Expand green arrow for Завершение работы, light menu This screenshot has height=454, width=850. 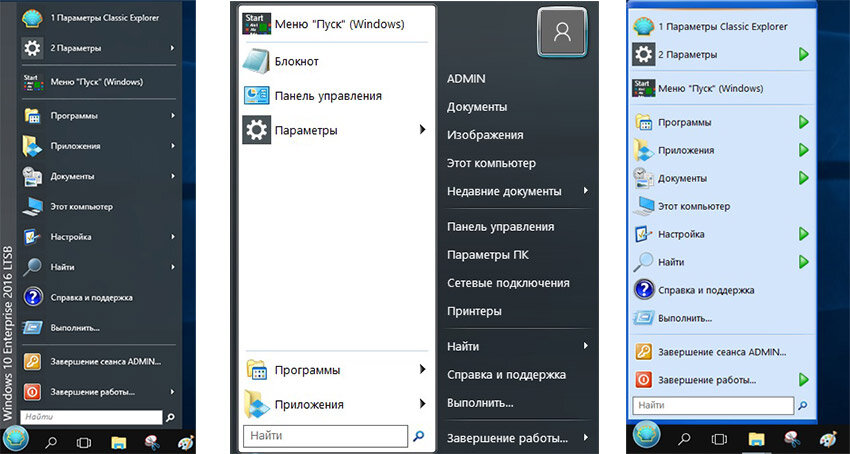pyautogui.click(x=804, y=380)
